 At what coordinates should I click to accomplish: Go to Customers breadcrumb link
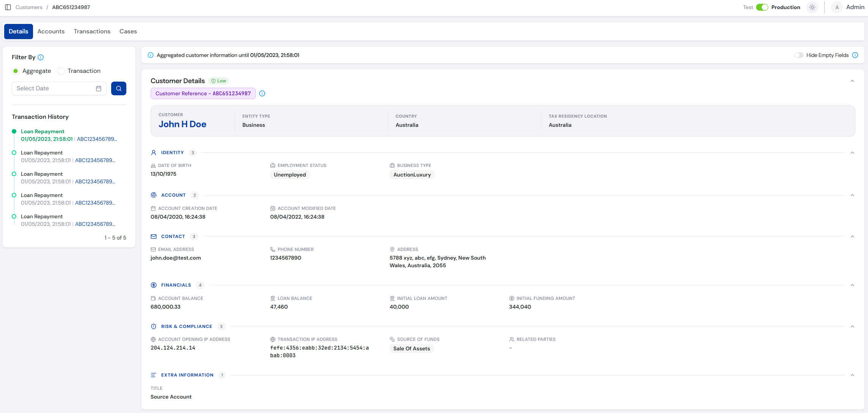[29, 7]
